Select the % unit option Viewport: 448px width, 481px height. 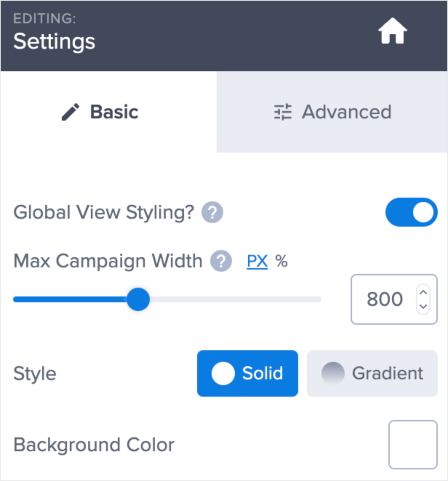[x=281, y=261]
